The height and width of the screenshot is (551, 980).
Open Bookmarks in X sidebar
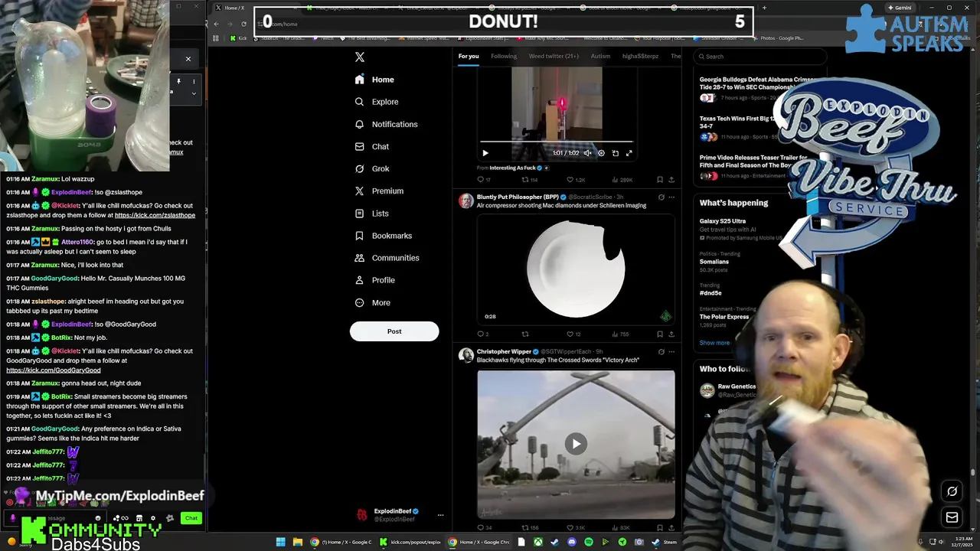point(384,236)
